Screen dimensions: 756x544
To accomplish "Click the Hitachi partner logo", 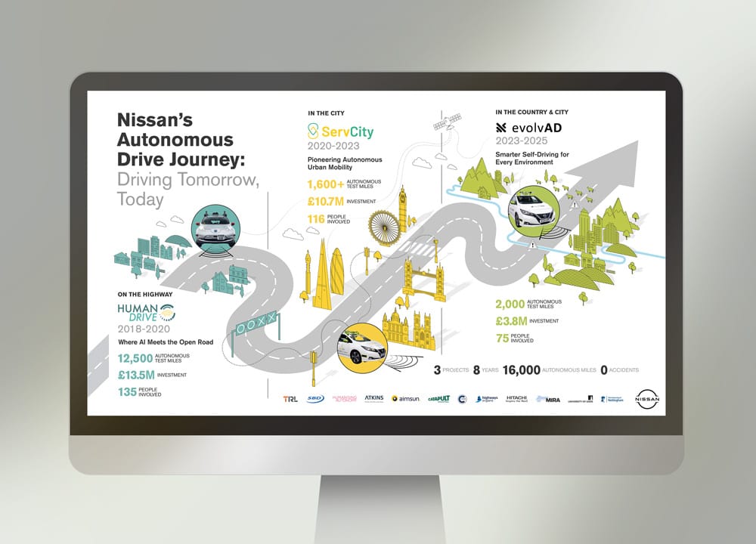I will (x=516, y=397).
